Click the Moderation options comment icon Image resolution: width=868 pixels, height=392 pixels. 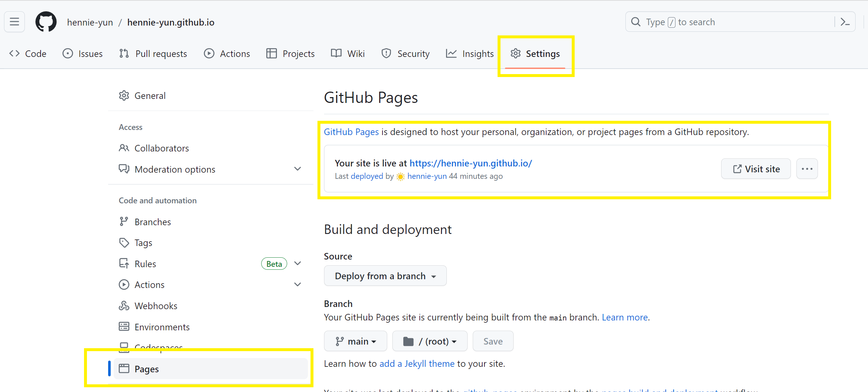[124, 169]
